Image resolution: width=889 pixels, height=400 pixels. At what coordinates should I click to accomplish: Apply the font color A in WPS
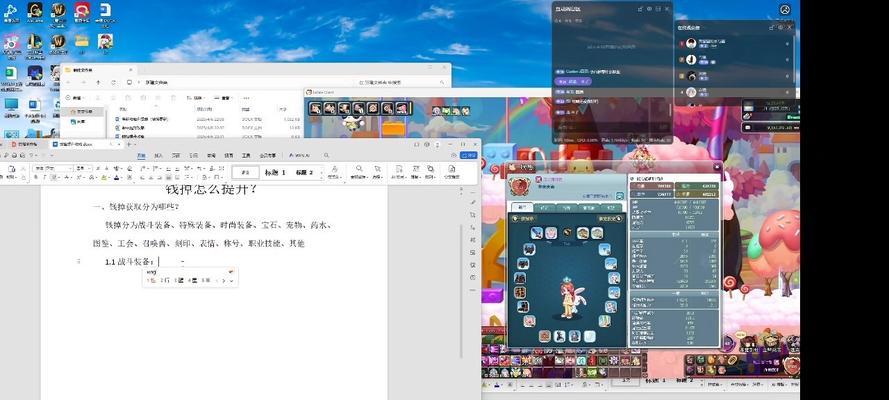click(117, 177)
